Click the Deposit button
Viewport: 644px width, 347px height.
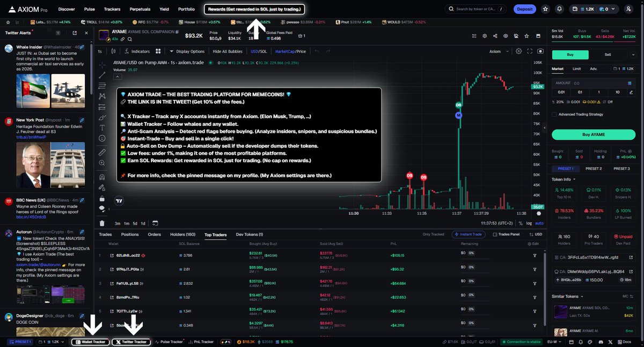pos(524,9)
